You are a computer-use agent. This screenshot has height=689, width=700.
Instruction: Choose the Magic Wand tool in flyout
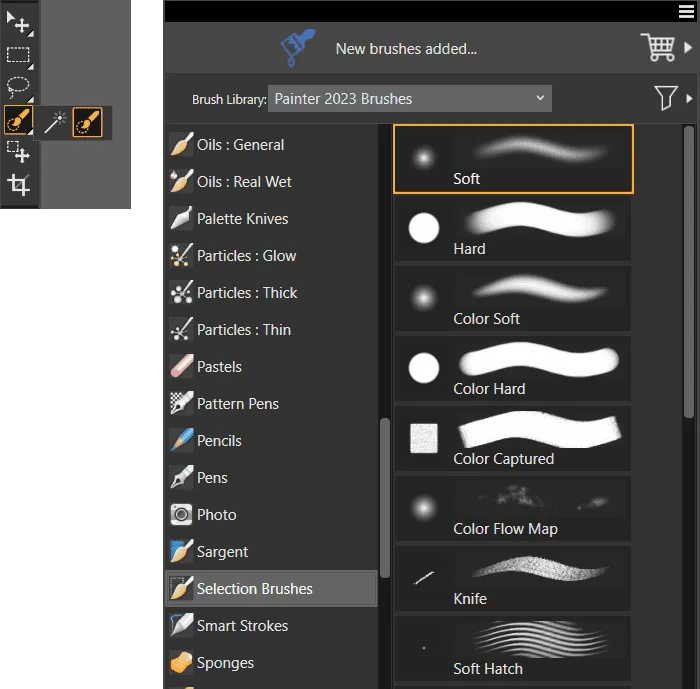click(55, 122)
